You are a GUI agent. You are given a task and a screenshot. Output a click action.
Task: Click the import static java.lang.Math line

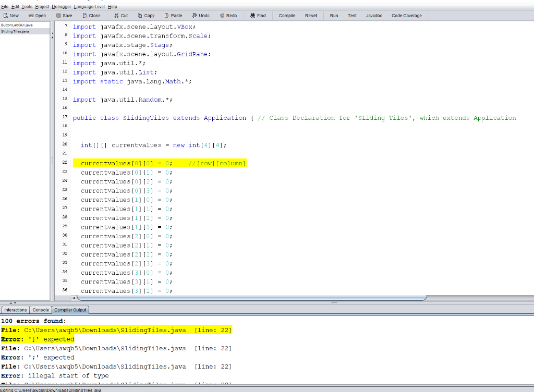point(132,81)
